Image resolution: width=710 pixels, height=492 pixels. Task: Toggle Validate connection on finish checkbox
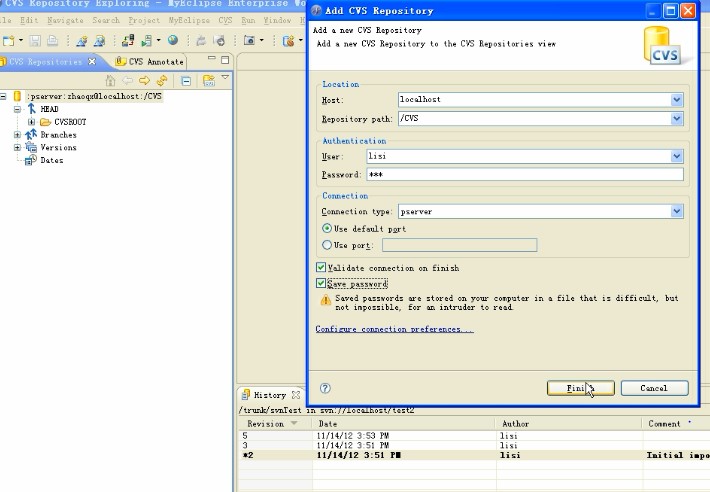point(321,267)
